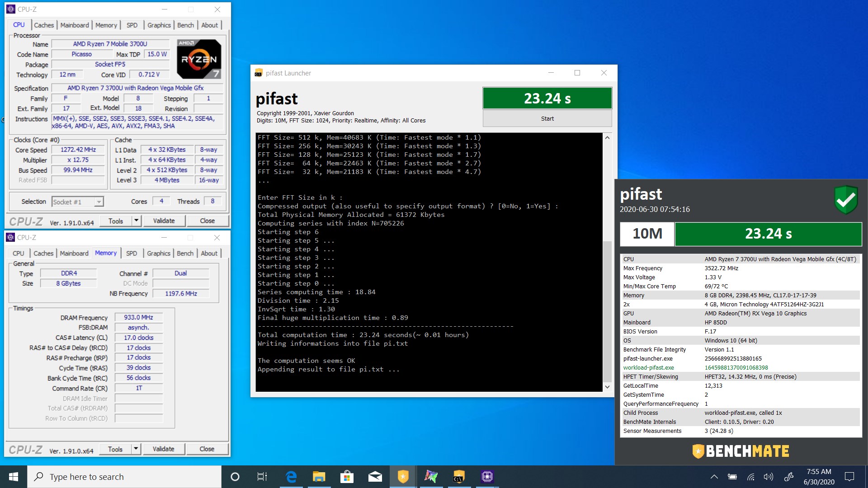
Task: Click the colorful arrow app on the taskbar
Action: (x=431, y=477)
